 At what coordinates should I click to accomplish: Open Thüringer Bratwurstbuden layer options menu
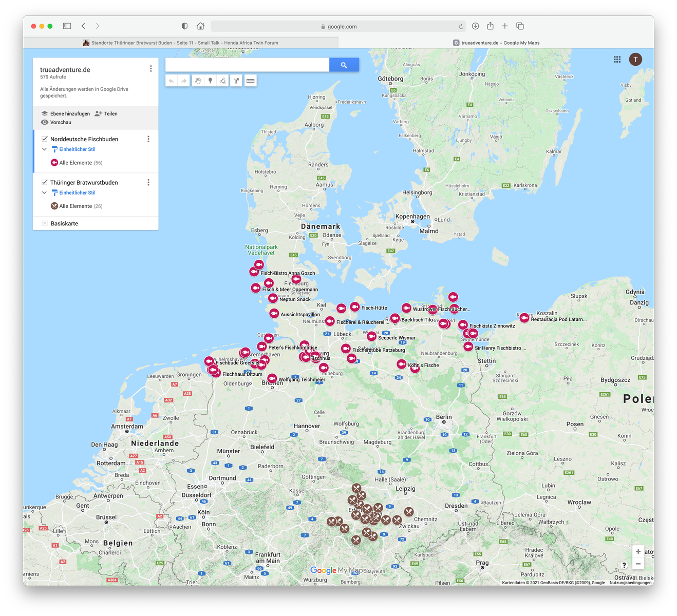click(148, 182)
